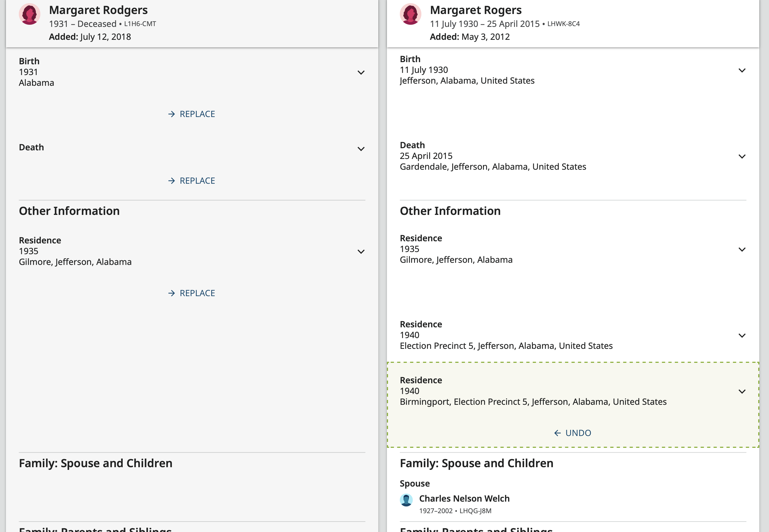Expand right Death 25 April 2015 chevron

point(742,156)
